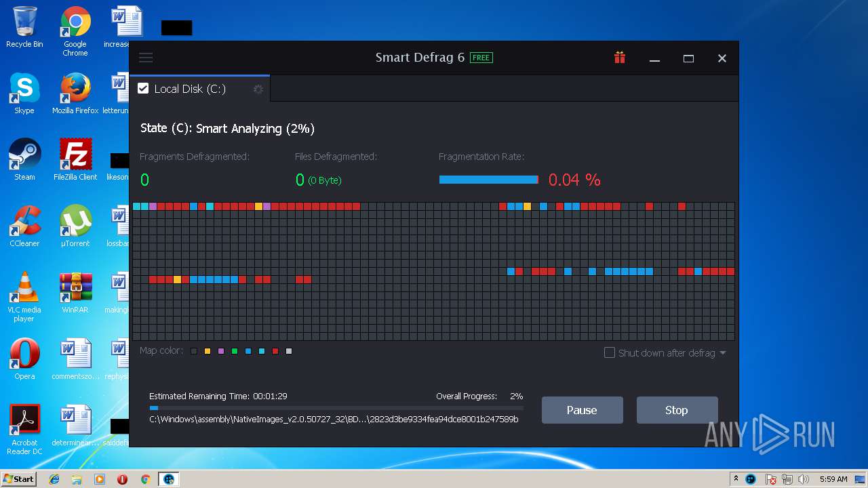Click the State (C): Smart Analyzing text
Screen dimensions: 868x488
[x=227, y=129]
